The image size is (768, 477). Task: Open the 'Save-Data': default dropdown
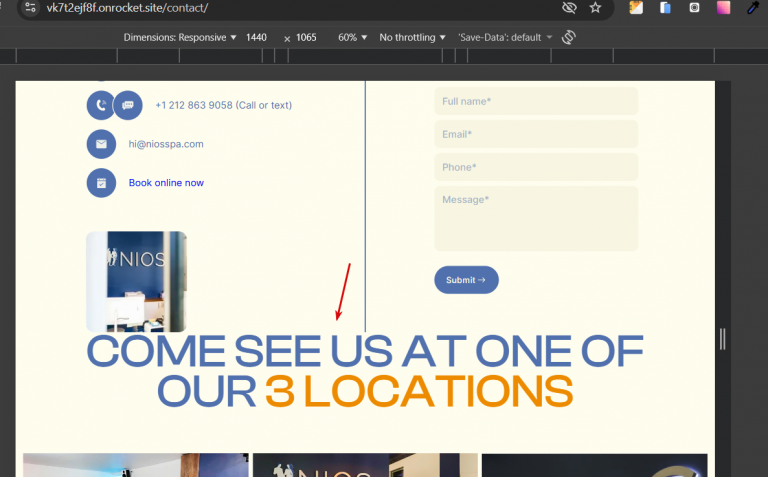505,37
